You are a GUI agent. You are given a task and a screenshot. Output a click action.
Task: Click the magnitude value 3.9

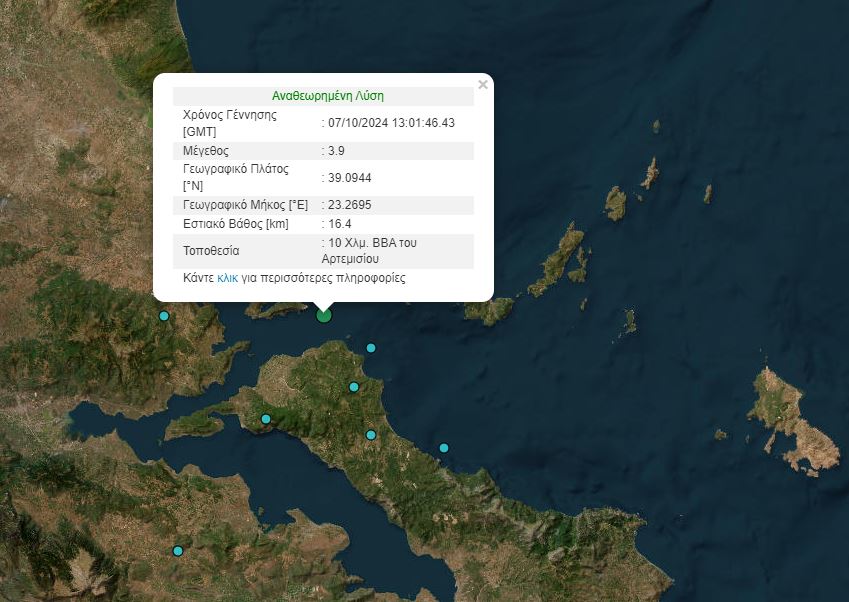pos(336,151)
